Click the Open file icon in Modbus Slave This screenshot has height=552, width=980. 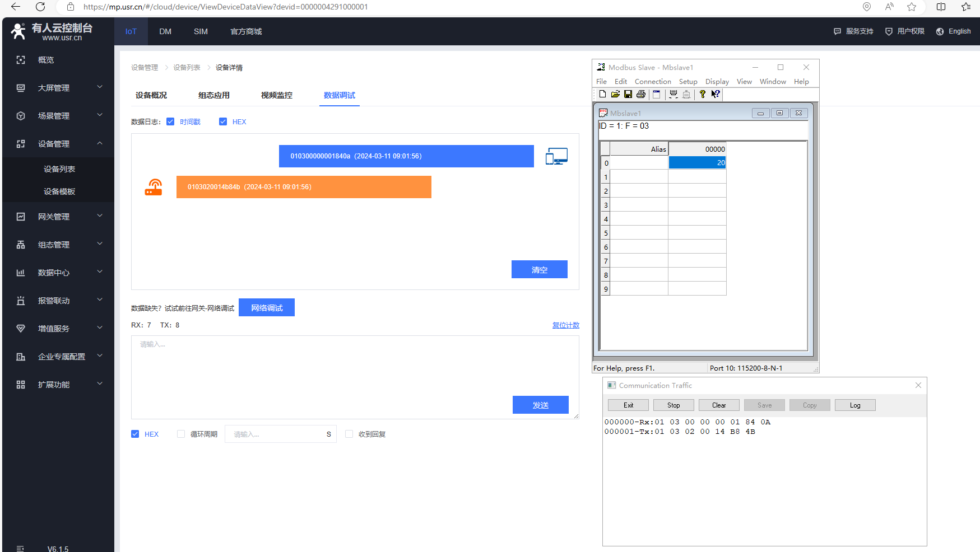[615, 94]
